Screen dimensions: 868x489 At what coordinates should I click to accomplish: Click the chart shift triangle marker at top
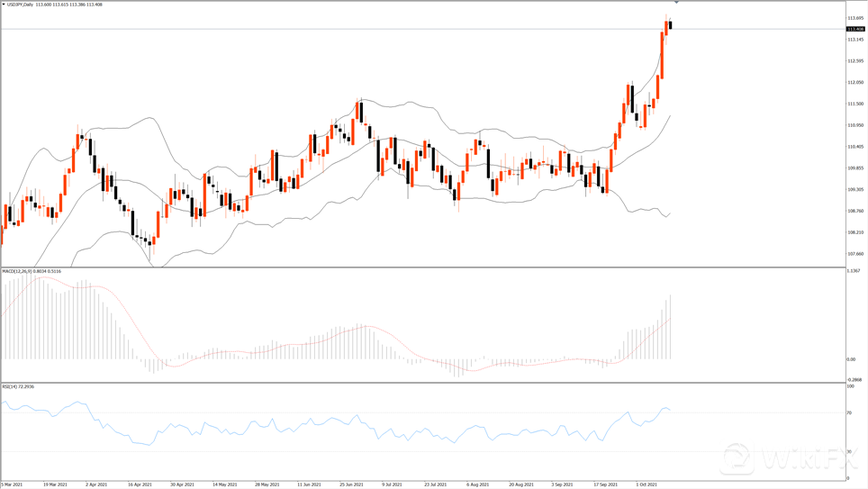point(676,4)
